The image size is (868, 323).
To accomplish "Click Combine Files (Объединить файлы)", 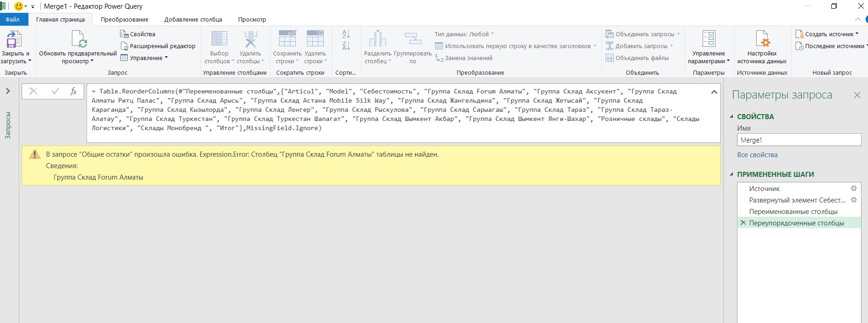I will pyautogui.click(x=637, y=58).
